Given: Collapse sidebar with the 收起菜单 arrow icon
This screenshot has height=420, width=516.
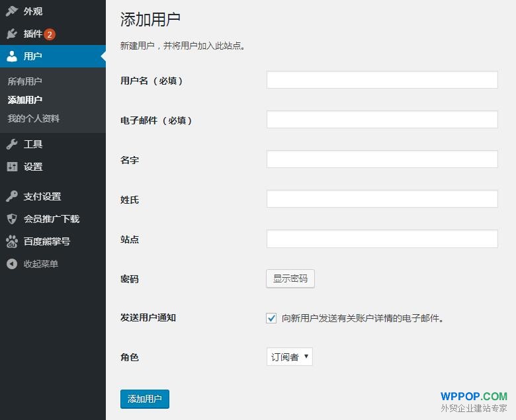Looking at the screenshot, I should point(12,264).
